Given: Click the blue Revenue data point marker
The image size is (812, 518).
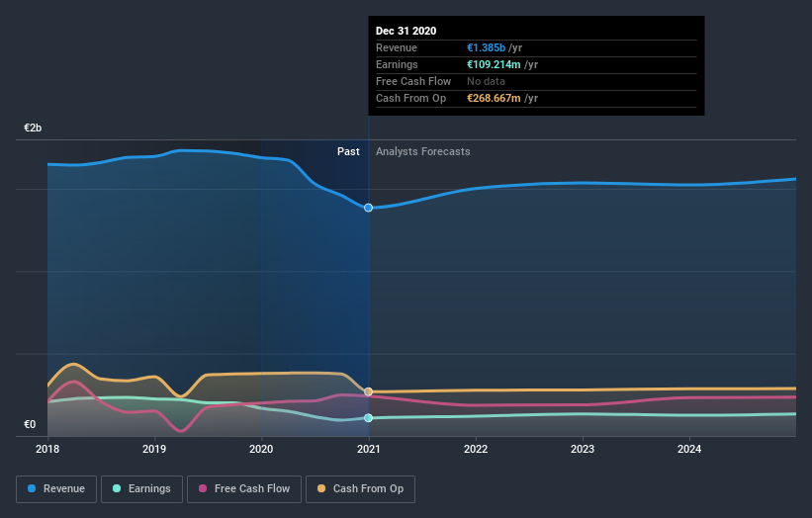Looking at the screenshot, I should [368, 208].
